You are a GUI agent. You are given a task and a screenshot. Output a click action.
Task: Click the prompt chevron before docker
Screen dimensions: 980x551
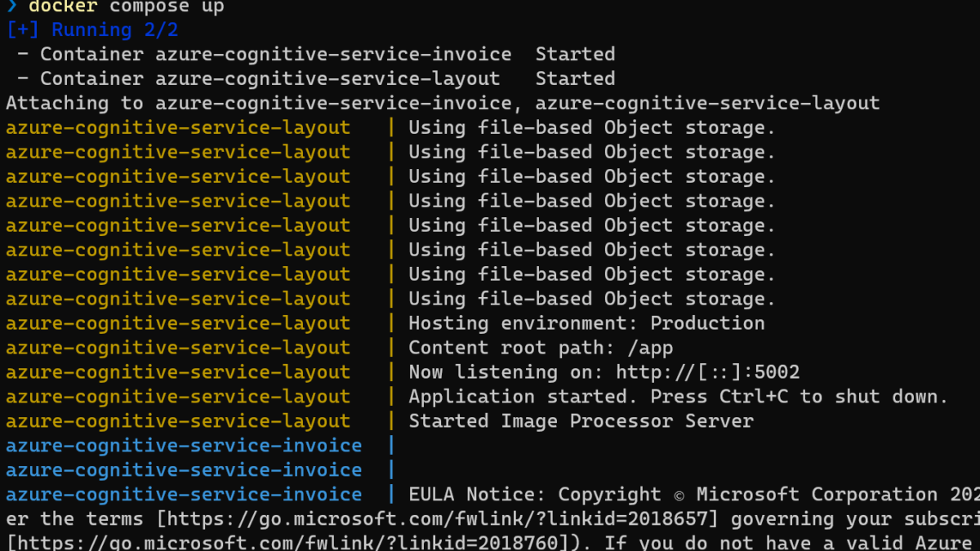pos(11,7)
